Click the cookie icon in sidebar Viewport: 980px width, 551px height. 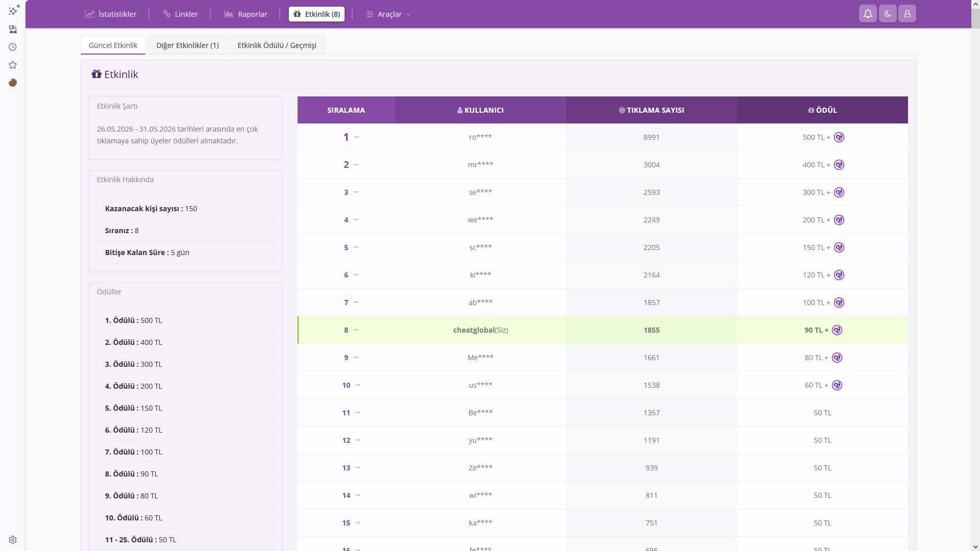[x=13, y=83]
